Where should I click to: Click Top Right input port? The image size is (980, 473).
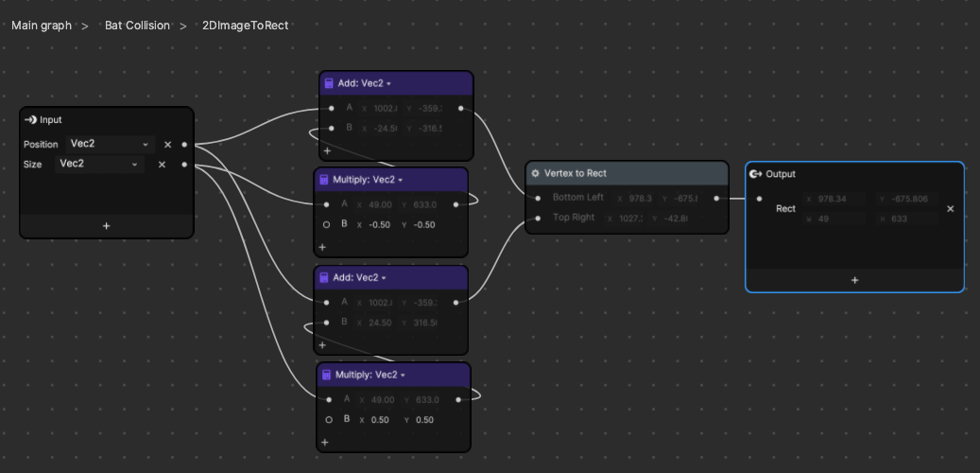tap(538, 219)
